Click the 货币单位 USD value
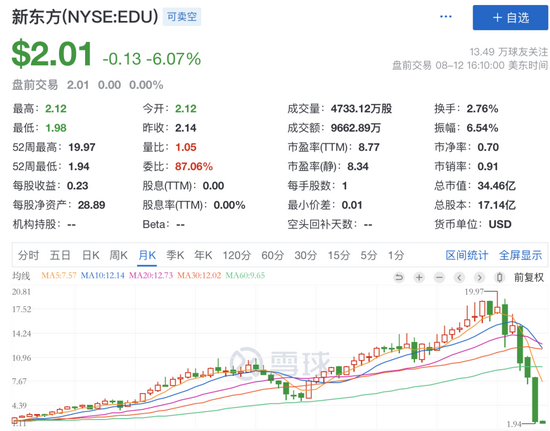This screenshot has width=550, height=431. (x=500, y=224)
